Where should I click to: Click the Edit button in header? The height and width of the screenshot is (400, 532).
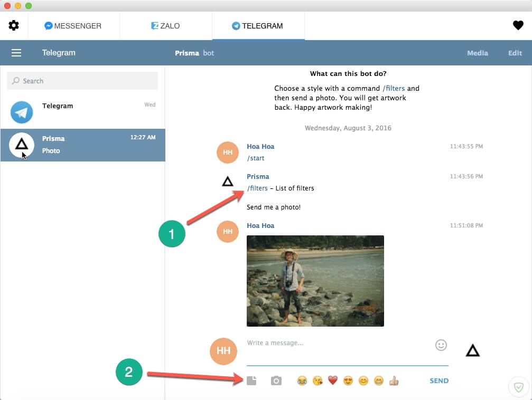515,53
